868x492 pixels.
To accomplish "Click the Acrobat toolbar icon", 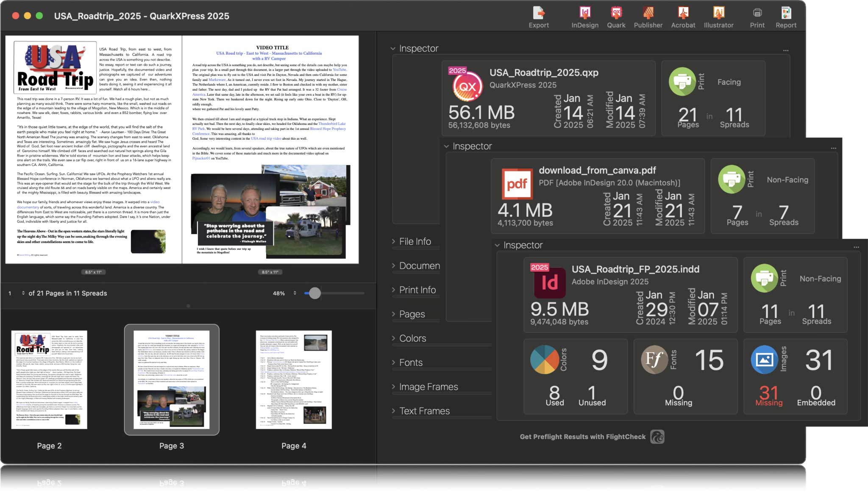I will pos(683,13).
